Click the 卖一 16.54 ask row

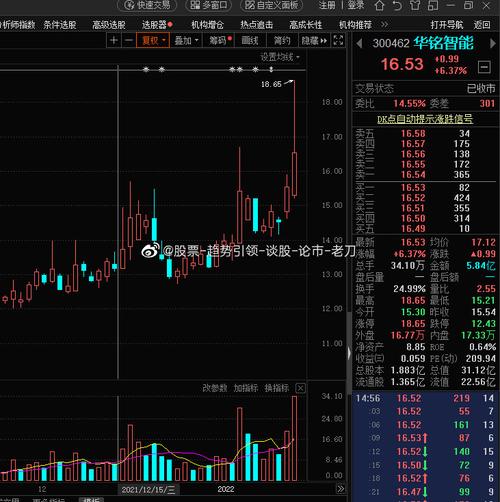point(425,175)
